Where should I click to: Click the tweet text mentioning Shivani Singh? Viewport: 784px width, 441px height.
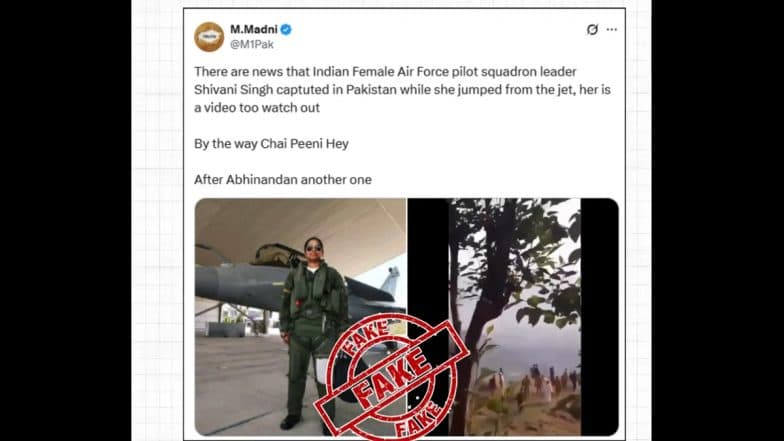click(402, 90)
